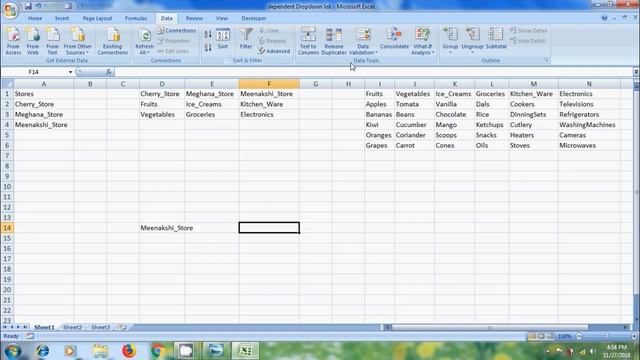Click the Refresh All button

click(144, 41)
